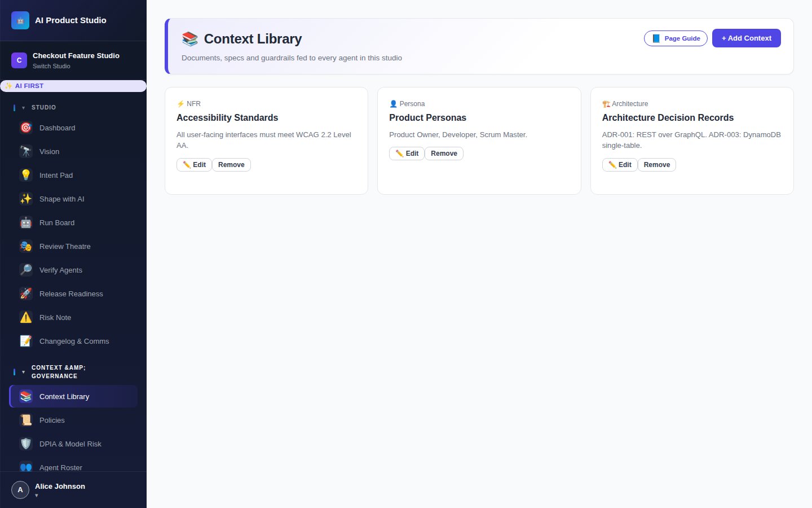Click the Accessibility Standards title
This screenshot has height=508, width=812.
click(x=227, y=117)
